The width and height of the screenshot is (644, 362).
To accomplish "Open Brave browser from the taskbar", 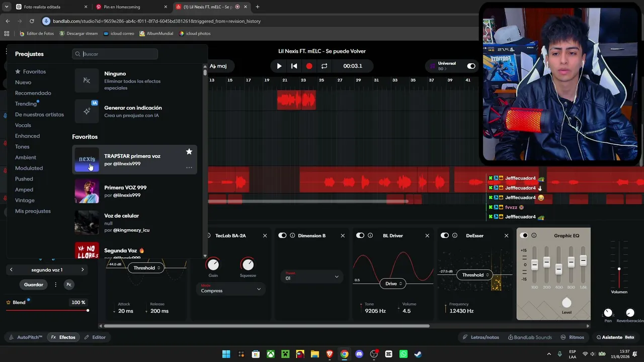I will [330, 354].
